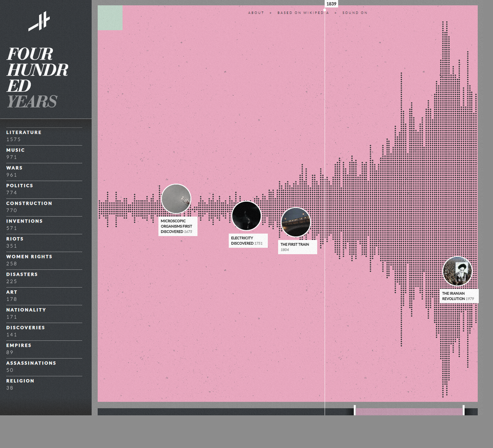Toggle SOUND ON to mute the visualization
The image size is (493, 448).
[354, 13]
